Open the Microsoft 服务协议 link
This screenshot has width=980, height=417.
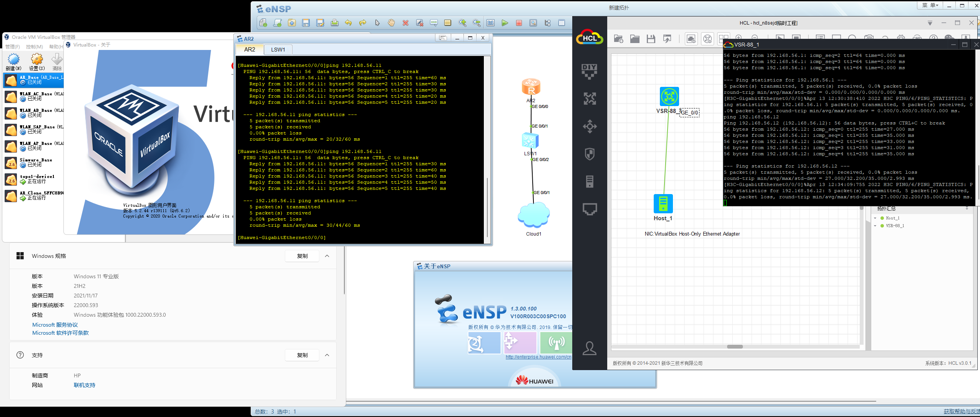(x=55, y=325)
